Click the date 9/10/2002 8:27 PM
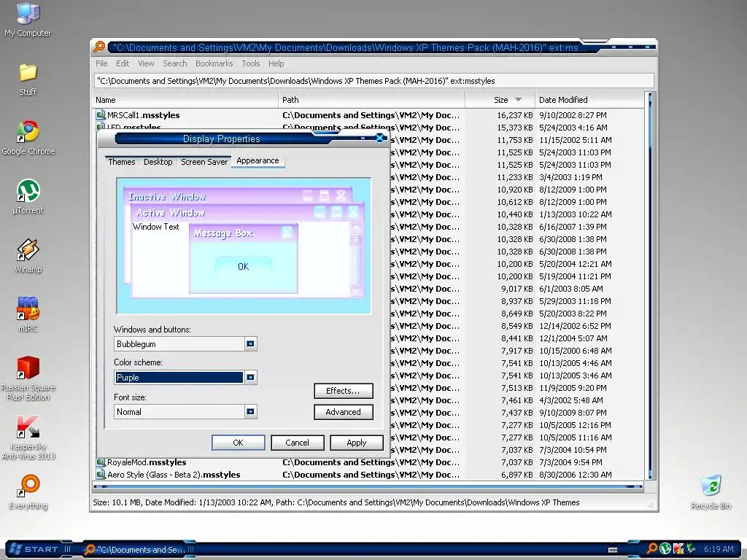This screenshot has height=560, width=747. click(573, 114)
